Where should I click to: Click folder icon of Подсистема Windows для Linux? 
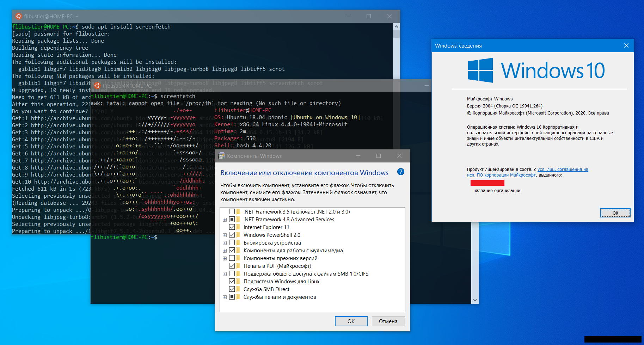pos(239,281)
